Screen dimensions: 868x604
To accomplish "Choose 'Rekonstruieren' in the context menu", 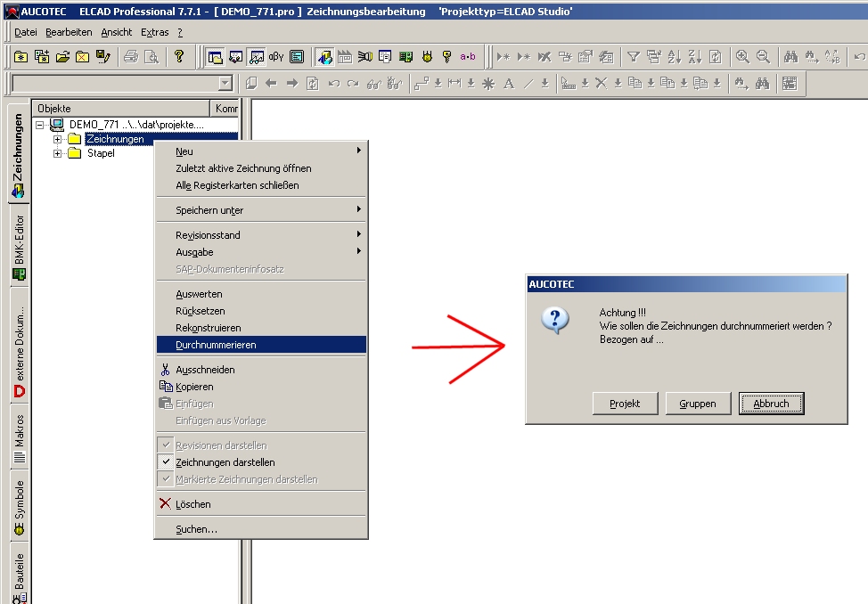I will point(261,328).
